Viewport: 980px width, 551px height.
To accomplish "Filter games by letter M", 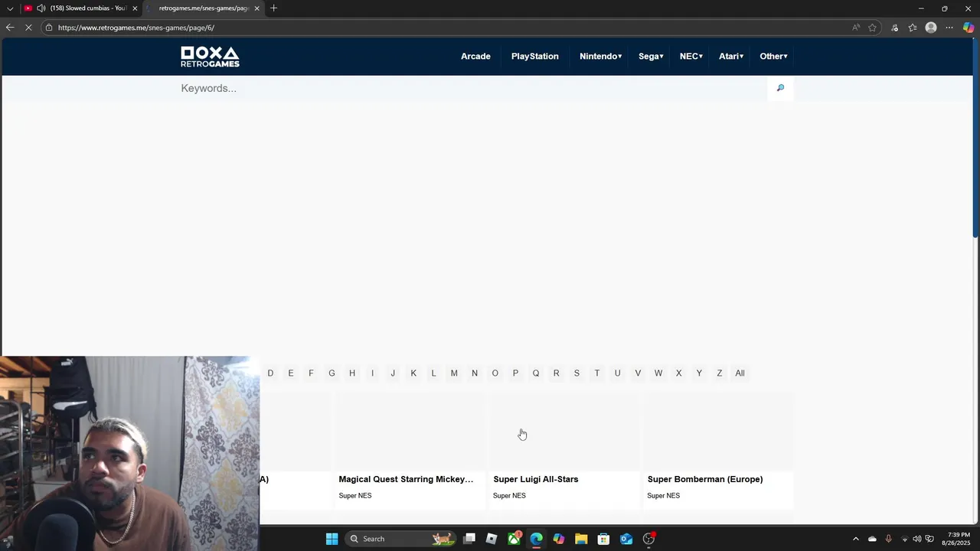I will pyautogui.click(x=454, y=373).
